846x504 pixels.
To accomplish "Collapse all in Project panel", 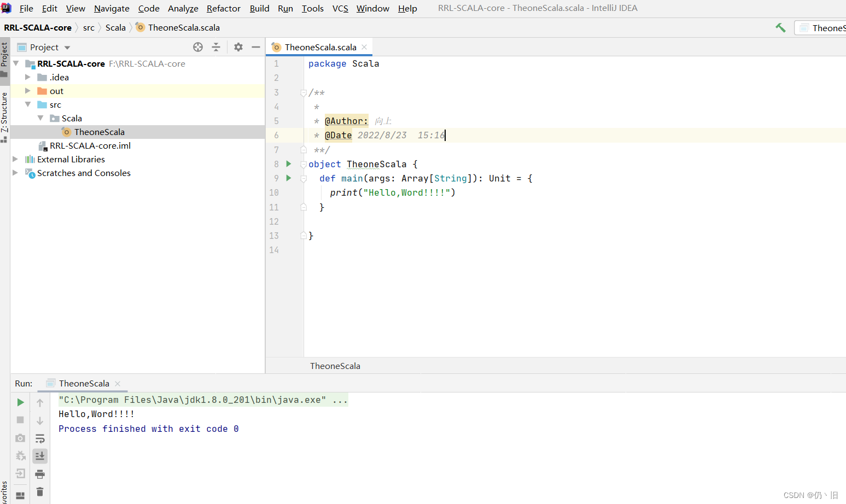I will (216, 47).
